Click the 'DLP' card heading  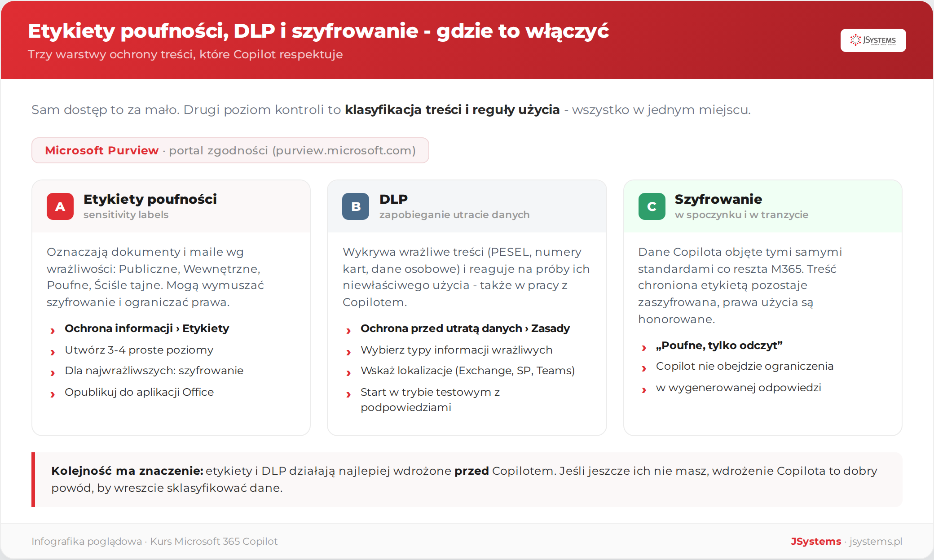(x=393, y=199)
